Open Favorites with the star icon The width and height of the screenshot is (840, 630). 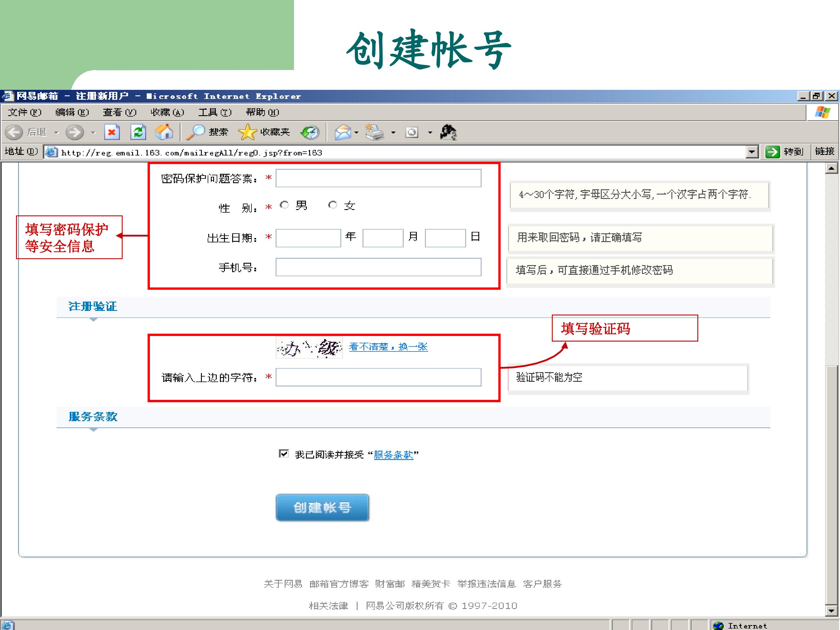pos(247,132)
